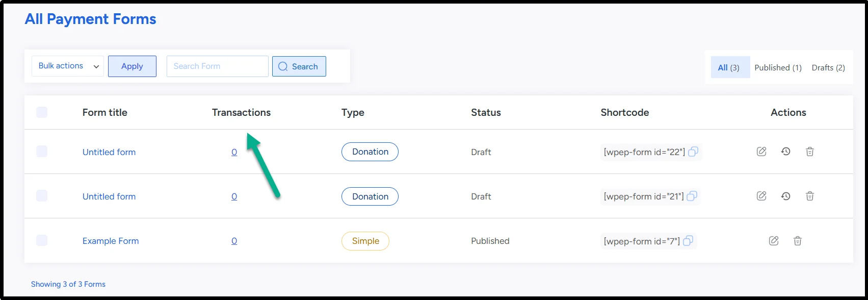Click the Form title column header
Image resolution: width=868 pixels, height=300 pixels.
coord(105,113)
